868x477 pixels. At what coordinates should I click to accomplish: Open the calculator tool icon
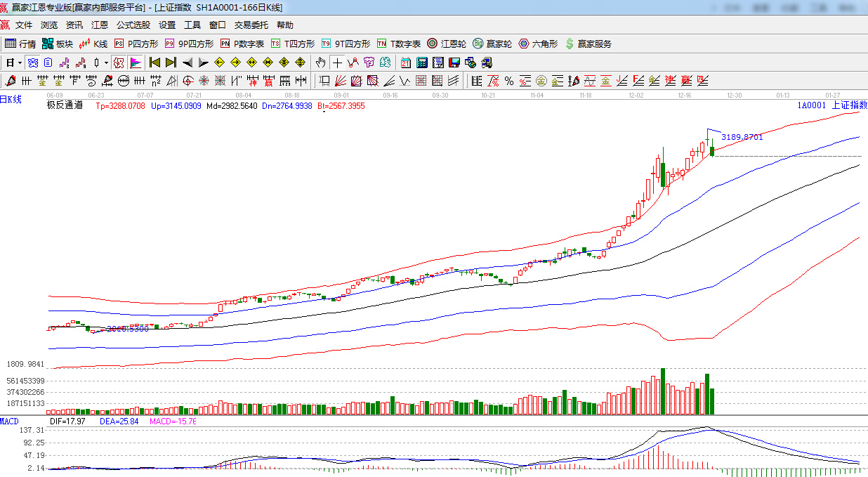(x=421, y=63)
